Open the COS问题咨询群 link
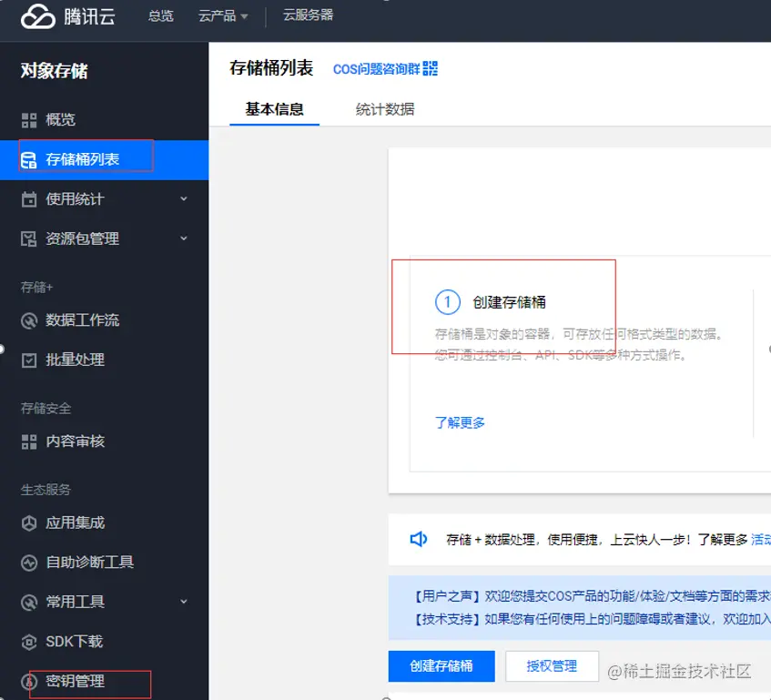This screenshot has width=771, height=700. pyautogui.click(x=377, y=69)
